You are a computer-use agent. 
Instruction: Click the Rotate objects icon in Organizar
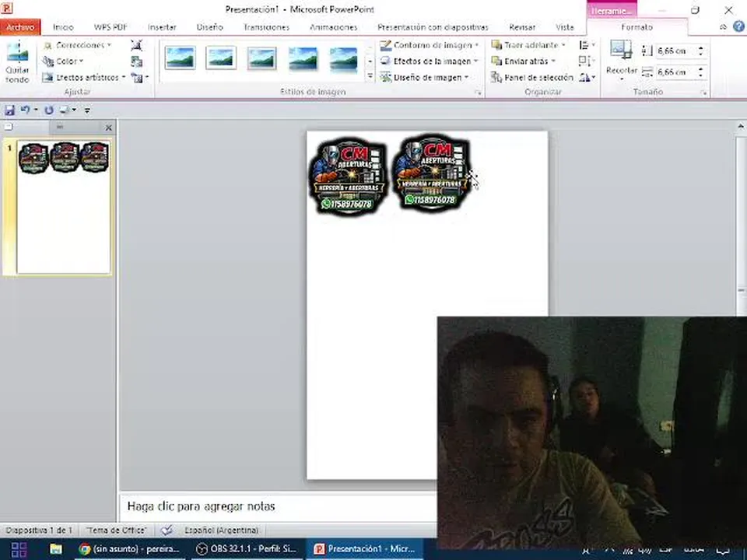pyautogui.click(x=587, y=77)
